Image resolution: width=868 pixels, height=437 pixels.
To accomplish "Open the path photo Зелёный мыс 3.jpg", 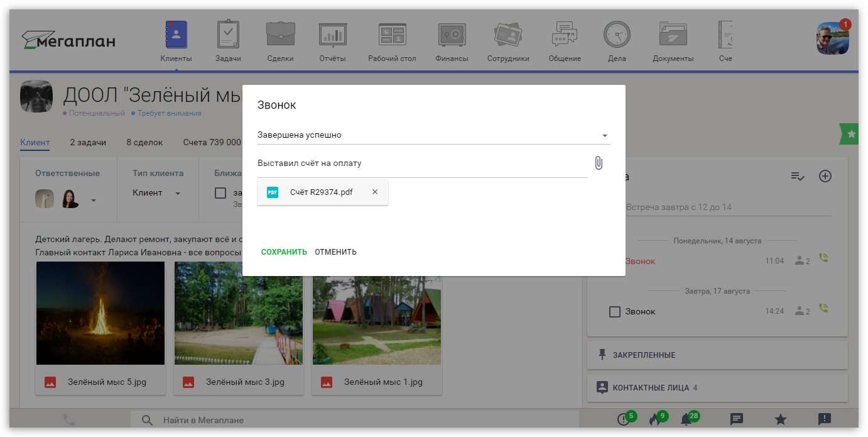I will tap(239, 313).
